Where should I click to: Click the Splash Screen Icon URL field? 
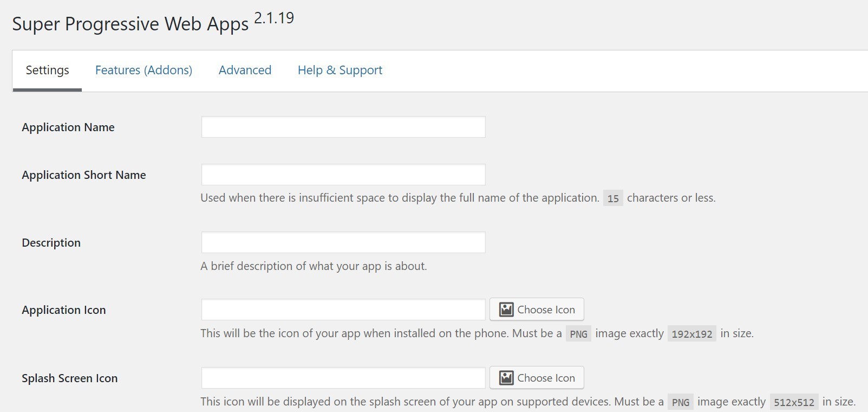click(343, 378)
